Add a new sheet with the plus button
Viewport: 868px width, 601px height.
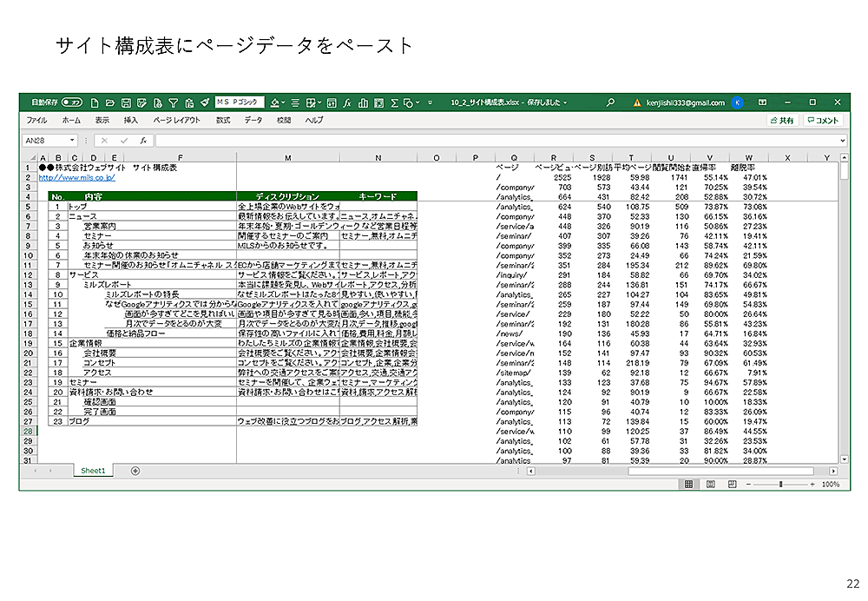135,471
